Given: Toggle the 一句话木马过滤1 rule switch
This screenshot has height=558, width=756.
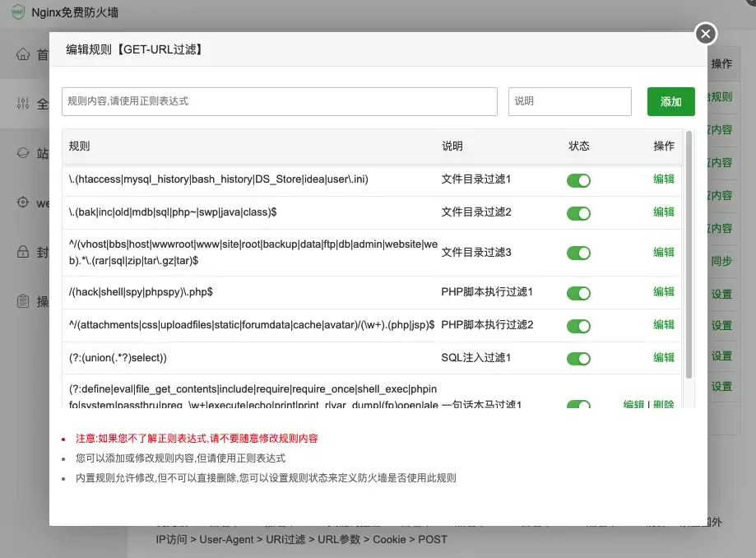Looking at the screenshot, I should click(578, 404).
